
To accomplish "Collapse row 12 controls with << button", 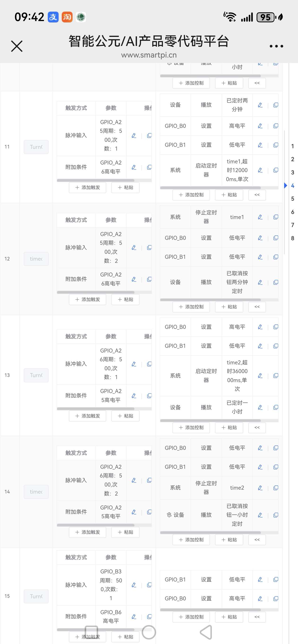I will tap(257, 307).
